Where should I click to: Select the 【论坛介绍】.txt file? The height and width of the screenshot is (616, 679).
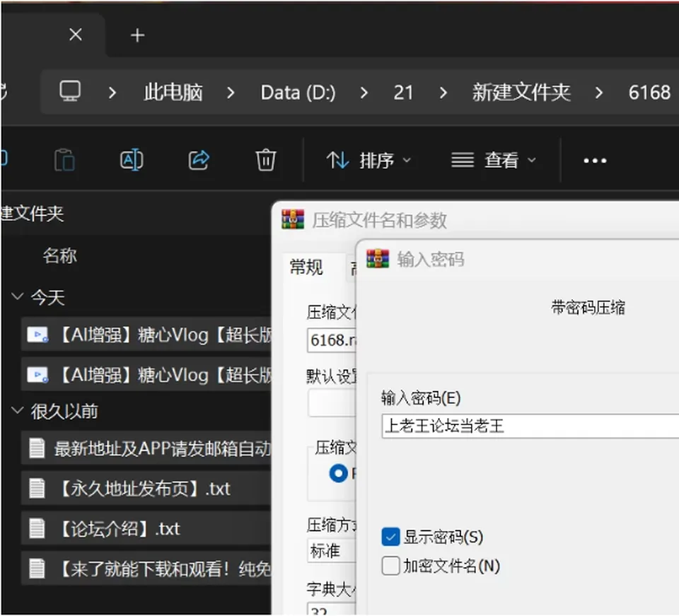(x=146, y=528)
